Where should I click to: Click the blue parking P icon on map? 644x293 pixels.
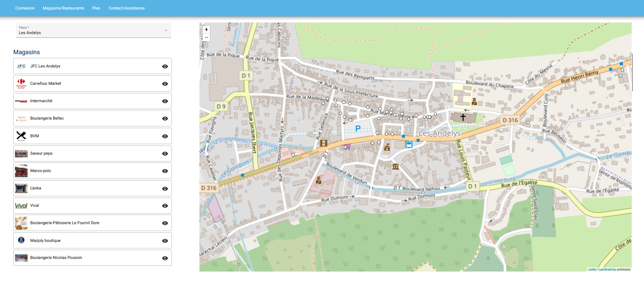358,128
